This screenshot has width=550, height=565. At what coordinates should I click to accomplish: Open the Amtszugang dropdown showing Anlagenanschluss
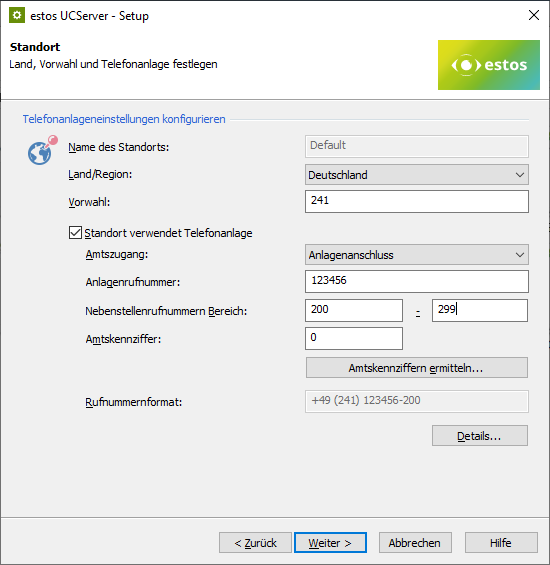point(417,255)
